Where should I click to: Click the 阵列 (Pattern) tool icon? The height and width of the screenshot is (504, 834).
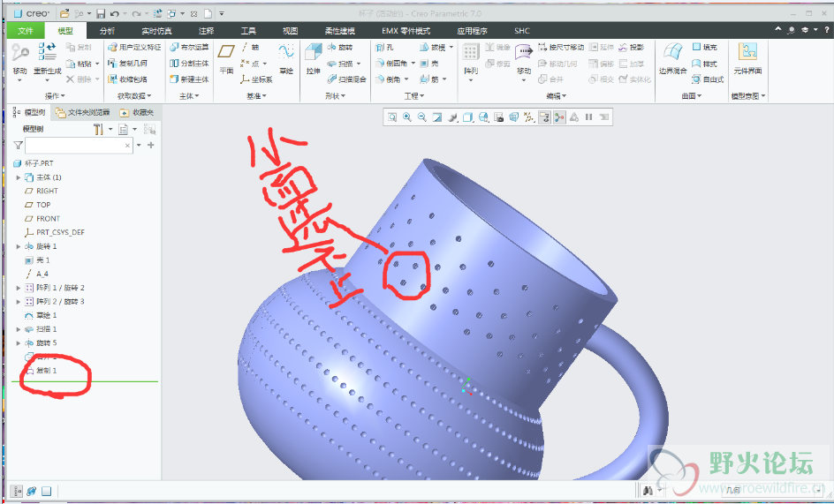click(470, 53)
